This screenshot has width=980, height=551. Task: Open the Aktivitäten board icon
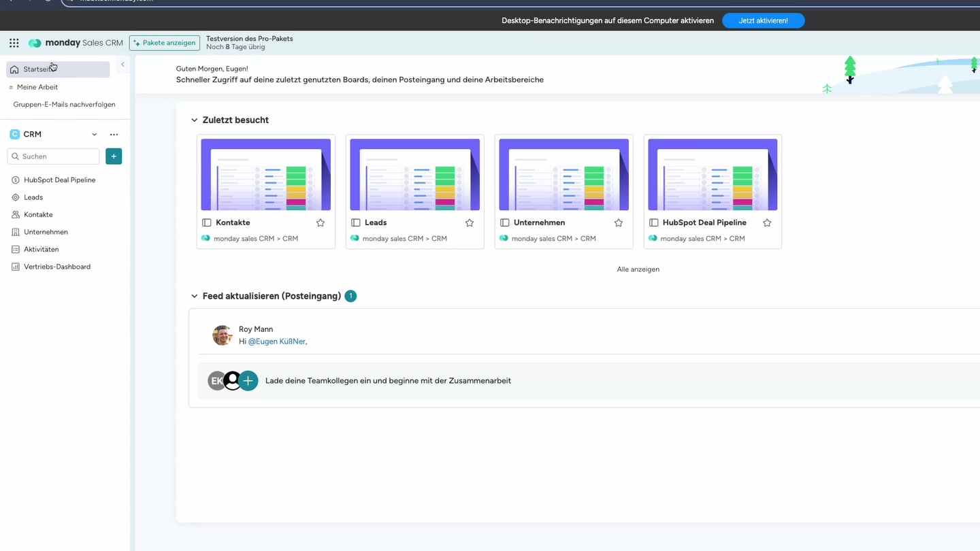(x=15, y=249)
